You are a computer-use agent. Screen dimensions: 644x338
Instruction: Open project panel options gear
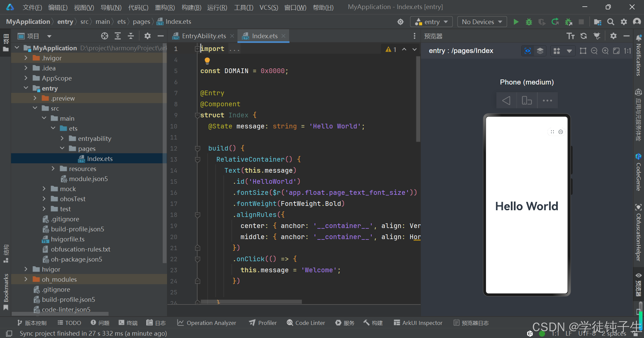pyautogui.click(x=148, y=36)
